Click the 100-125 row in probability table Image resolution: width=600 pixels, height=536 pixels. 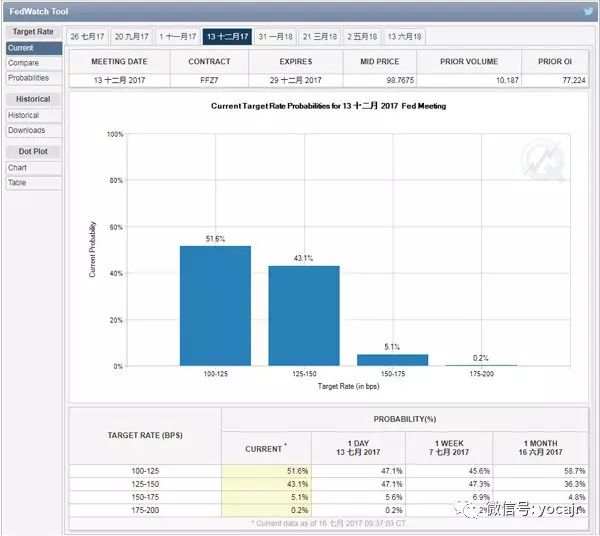tap(328, 471)
